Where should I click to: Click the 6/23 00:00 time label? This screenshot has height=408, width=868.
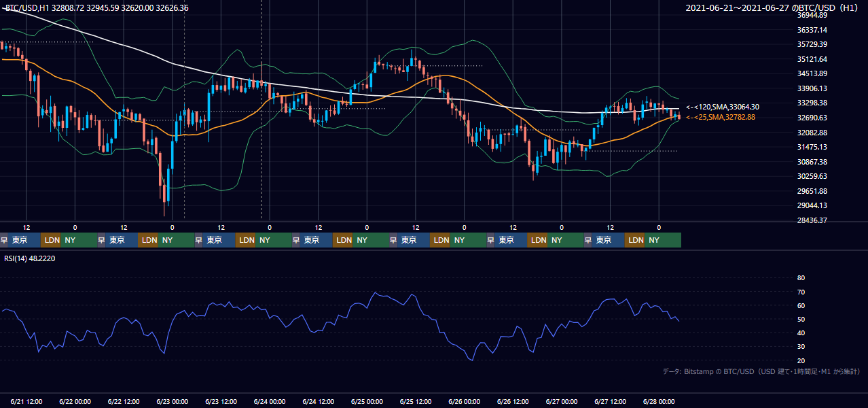click(x=173, y=401)
